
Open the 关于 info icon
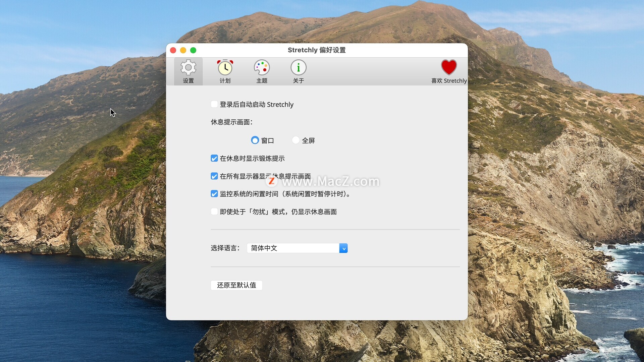298,68
